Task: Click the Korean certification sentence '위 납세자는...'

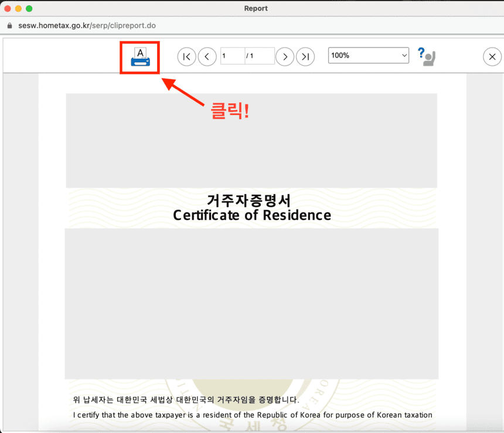Action: click(186, 400)
